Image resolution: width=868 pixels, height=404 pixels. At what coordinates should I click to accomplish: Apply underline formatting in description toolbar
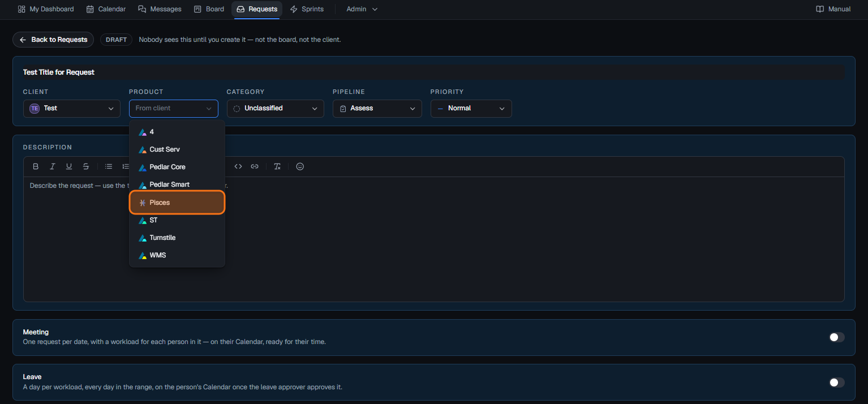click(x=69, y=166)
